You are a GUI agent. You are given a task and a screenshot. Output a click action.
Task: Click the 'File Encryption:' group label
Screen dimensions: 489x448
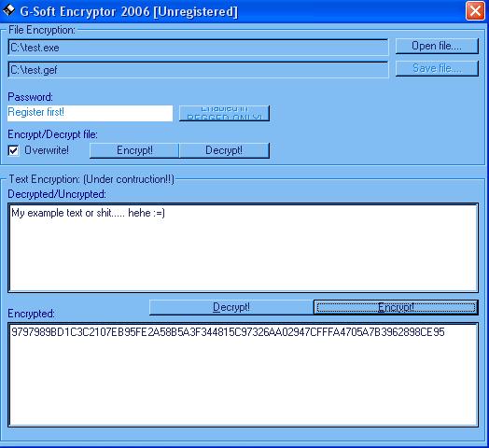[42, 30]
